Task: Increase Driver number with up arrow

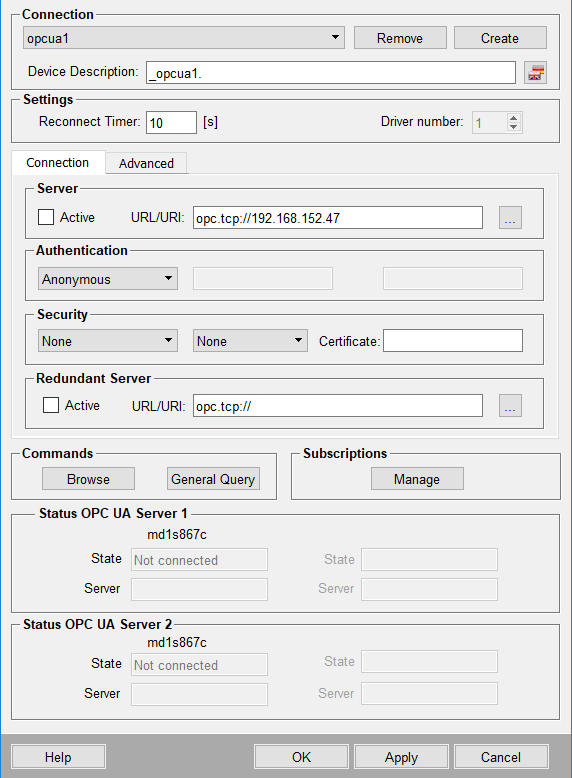Action: point(513,118)
